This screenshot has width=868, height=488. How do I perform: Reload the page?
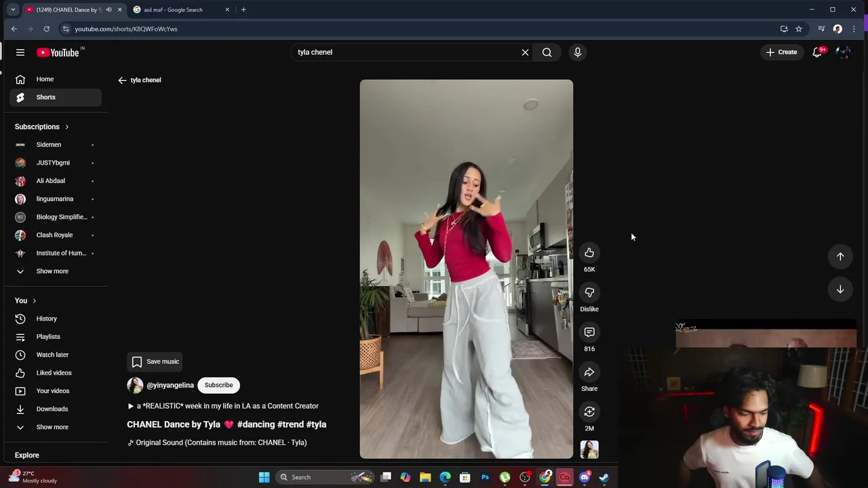pos(46,29)
